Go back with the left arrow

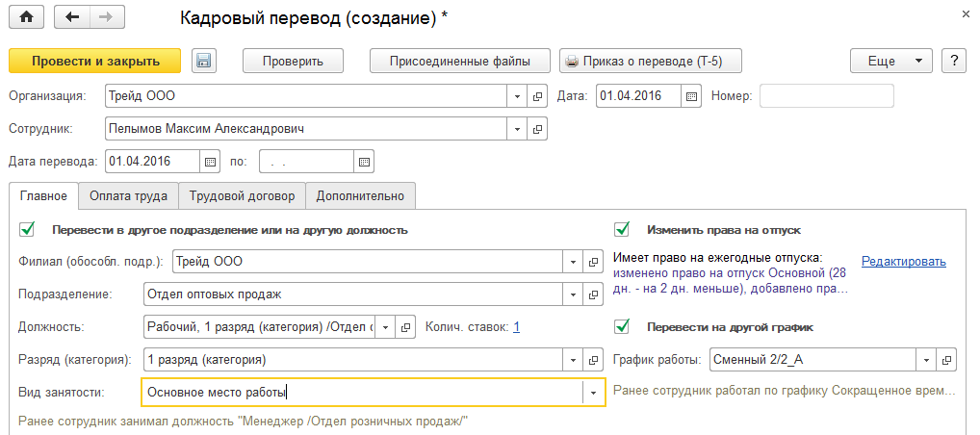(72, 17)
